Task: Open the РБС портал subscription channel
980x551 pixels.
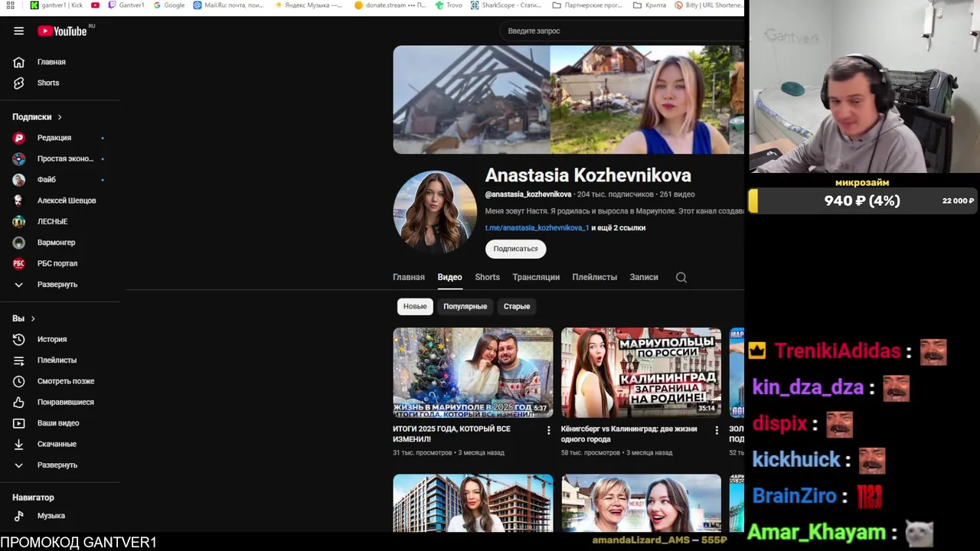Action: [57, 263]
